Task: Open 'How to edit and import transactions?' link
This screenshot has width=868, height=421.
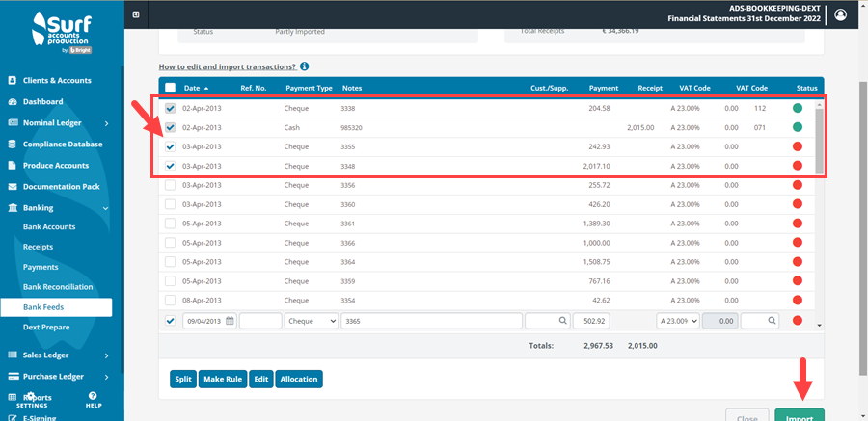Action: click(x=228, y=66)
